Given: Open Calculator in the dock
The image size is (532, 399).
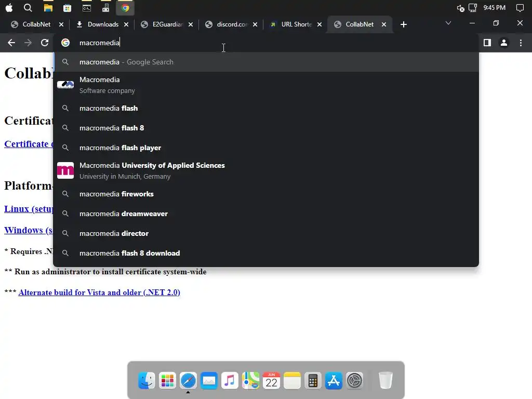Looking at the screenshot, I should click(313, 380).
